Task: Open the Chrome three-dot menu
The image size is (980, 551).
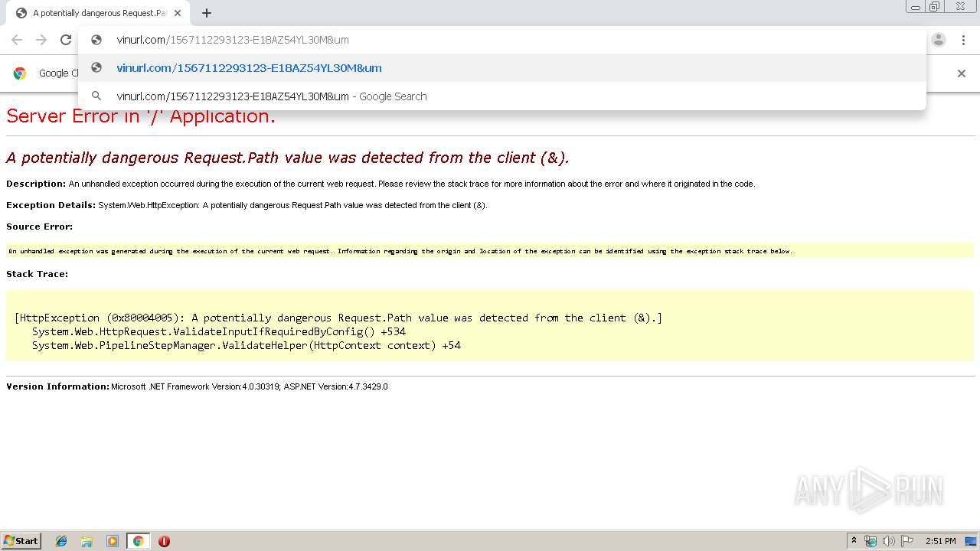Action: (x=963, y=40)
